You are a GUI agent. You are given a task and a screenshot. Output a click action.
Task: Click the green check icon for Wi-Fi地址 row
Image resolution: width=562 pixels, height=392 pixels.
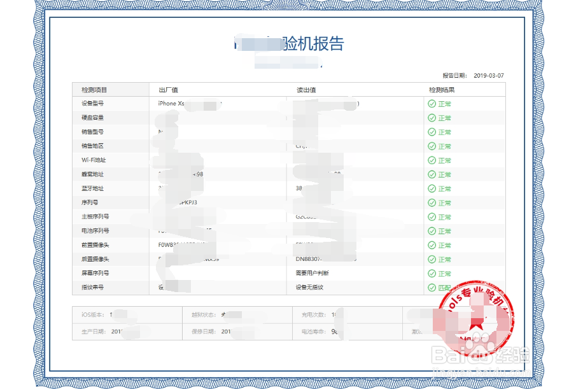432,160
